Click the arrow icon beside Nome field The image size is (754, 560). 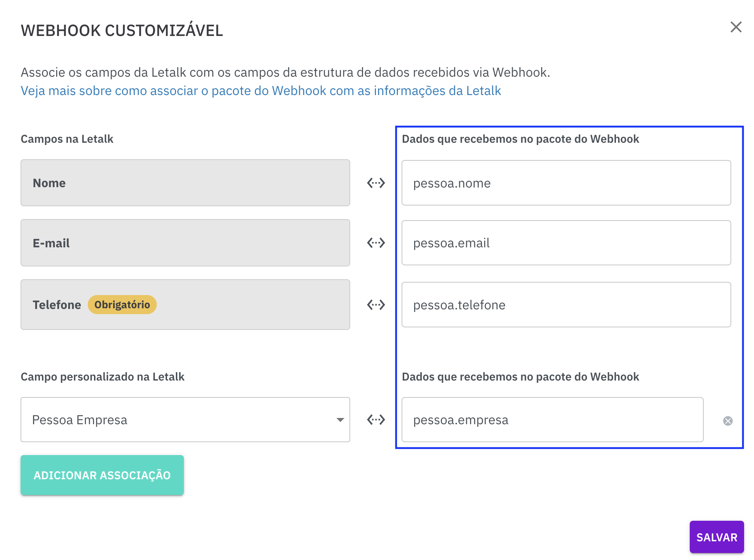click(x=376, y=183)
